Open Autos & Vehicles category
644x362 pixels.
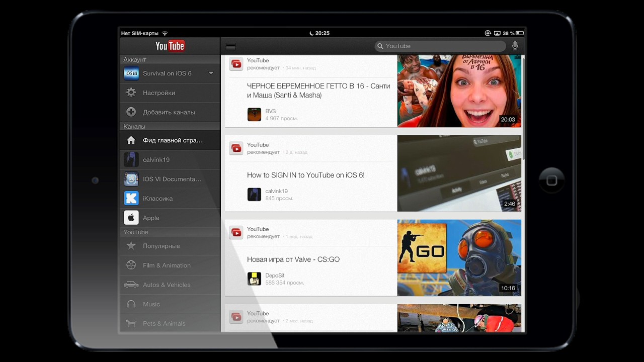170,285
